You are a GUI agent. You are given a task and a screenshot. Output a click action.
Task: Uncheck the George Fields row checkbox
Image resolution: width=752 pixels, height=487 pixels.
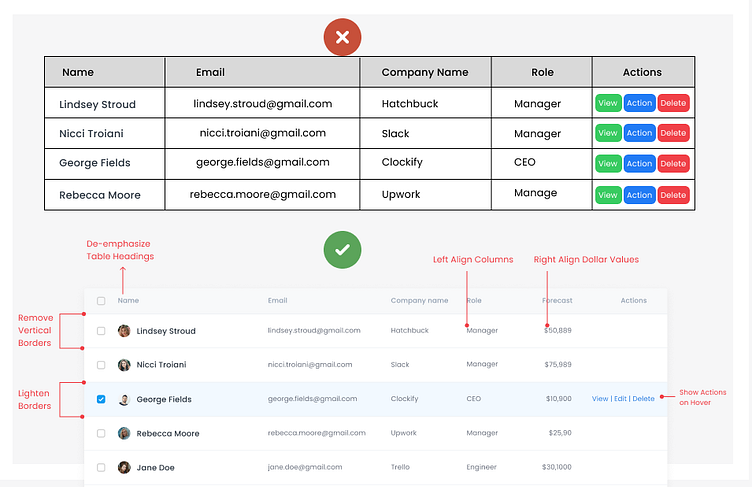tap(101, 399)
